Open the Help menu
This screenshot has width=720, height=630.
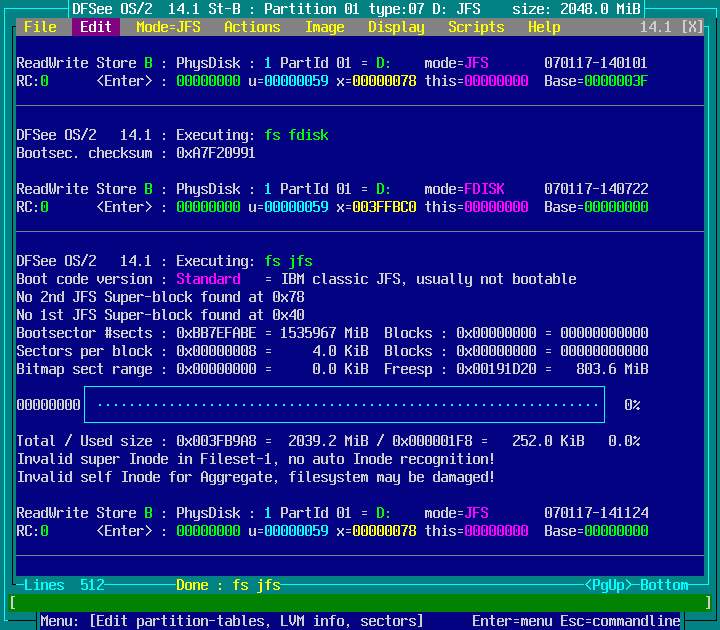544,27
